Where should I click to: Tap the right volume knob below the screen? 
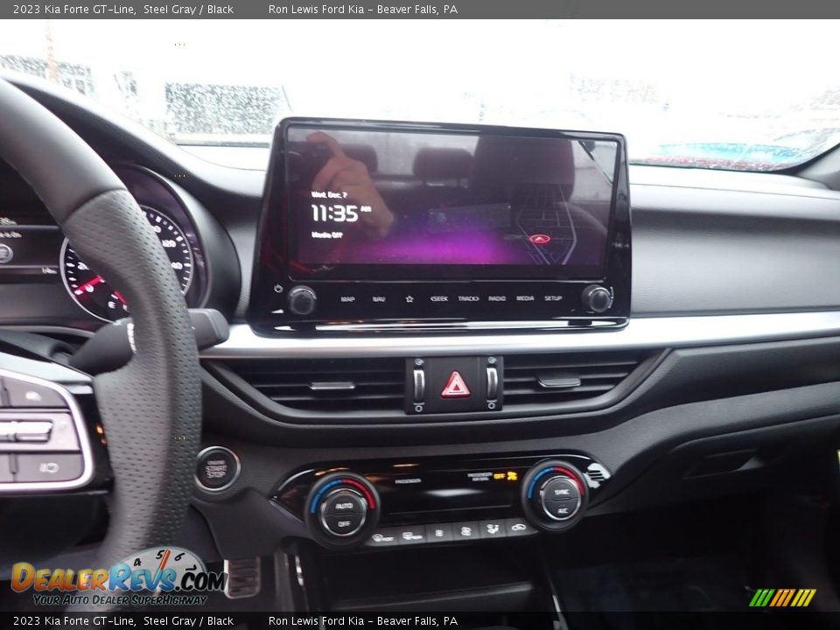click(x=598, y=300)
